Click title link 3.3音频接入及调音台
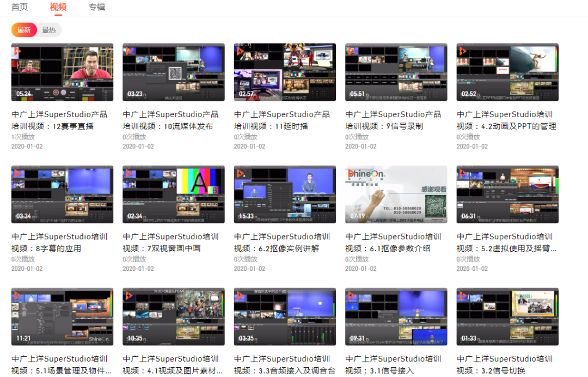Image resolution: width=588 pixels, height=377 pixels. [x=297, y=370]
